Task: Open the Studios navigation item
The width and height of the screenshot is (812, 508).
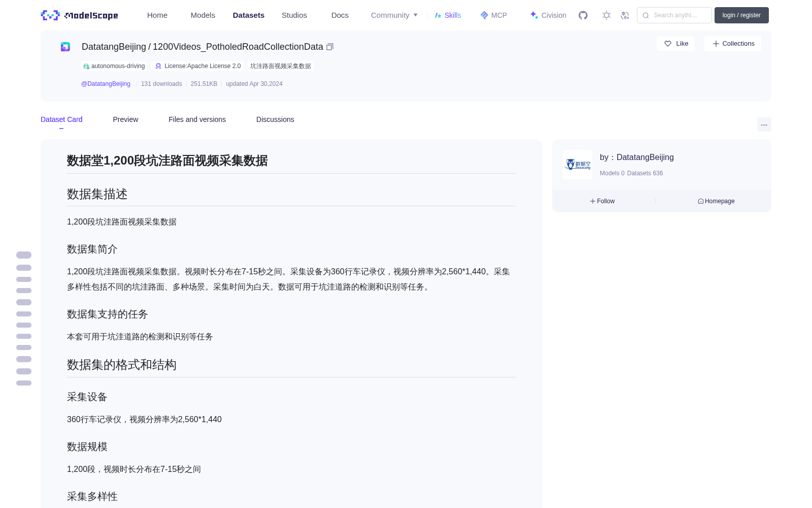Action: [294, 15]
